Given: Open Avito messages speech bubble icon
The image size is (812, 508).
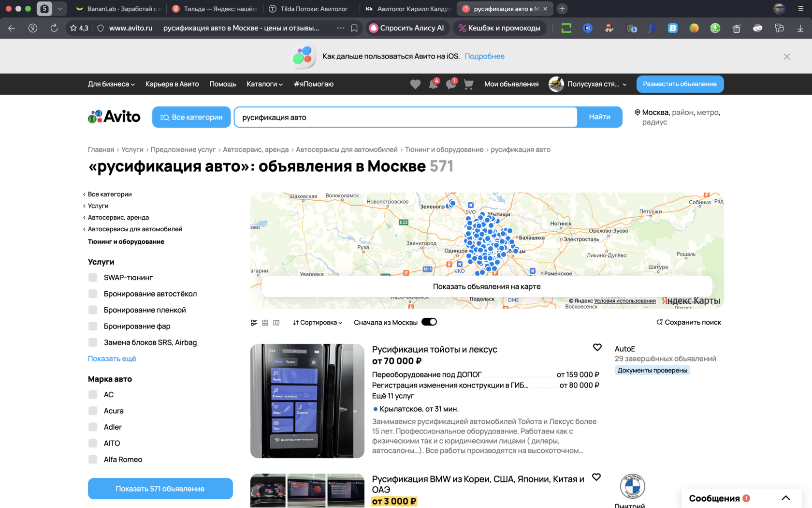Looking at the screenshot, I should coord(451,84).
